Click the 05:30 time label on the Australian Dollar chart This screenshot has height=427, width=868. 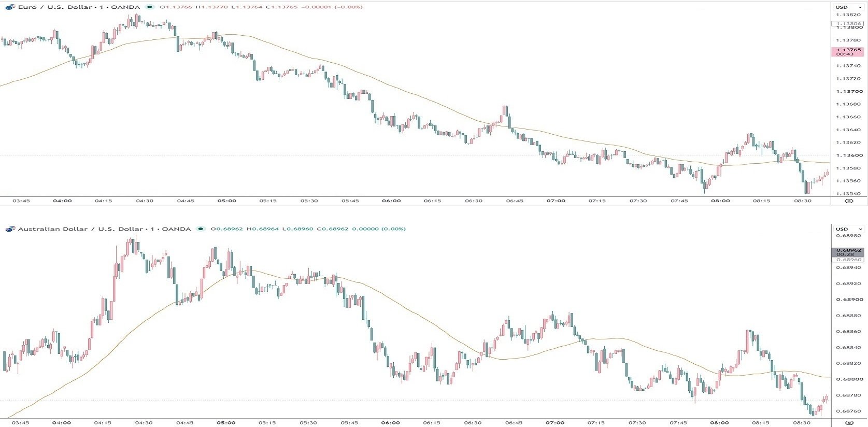309,423
